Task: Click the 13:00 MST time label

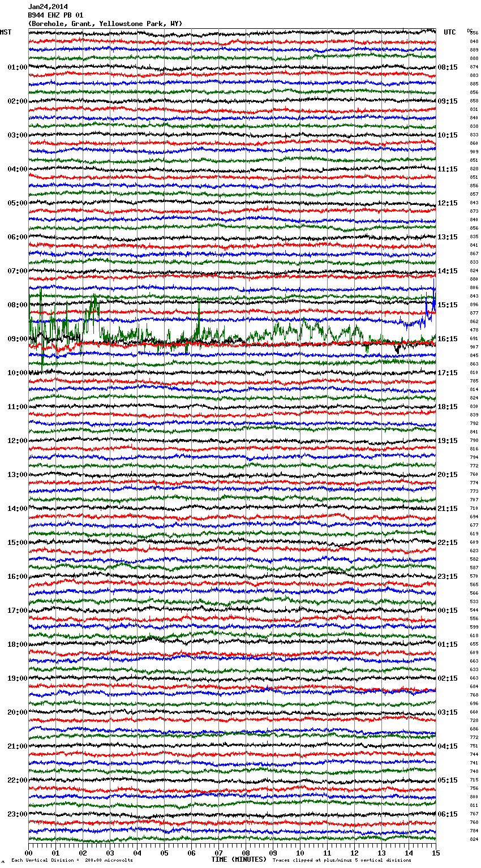Action: coord(18,475)
